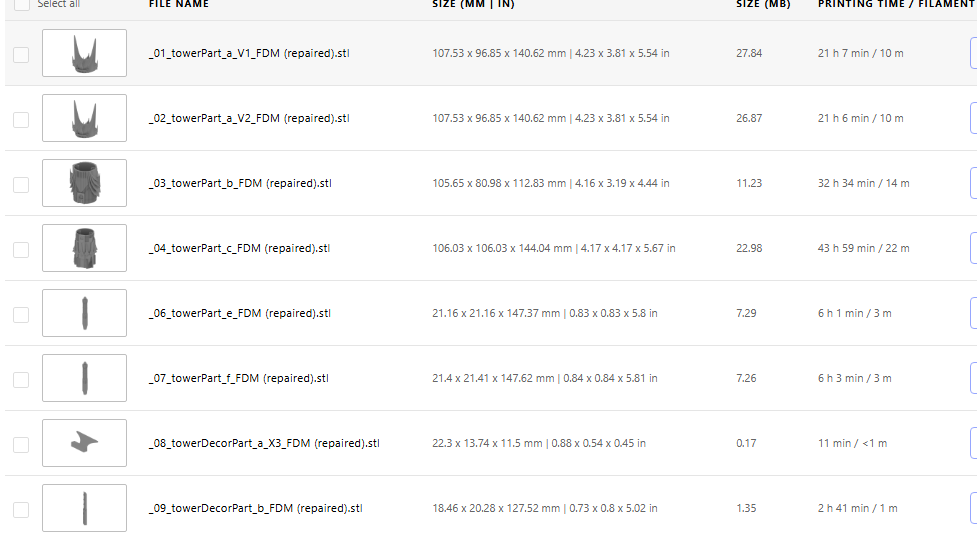Open the _04_towerPart_c preview thumbnail
Viewport: 977px width, 539px height.
pos(84,248)
